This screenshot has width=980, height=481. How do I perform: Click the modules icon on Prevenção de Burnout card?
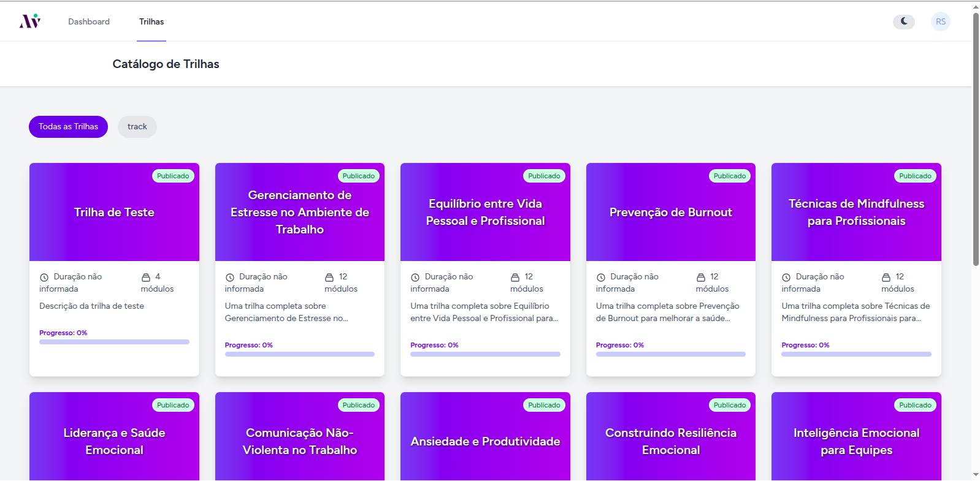[x=701, y=278]
